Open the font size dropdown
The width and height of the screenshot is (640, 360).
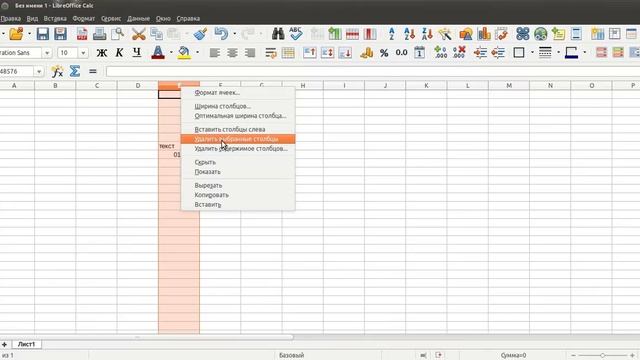[x=83, y=53]
